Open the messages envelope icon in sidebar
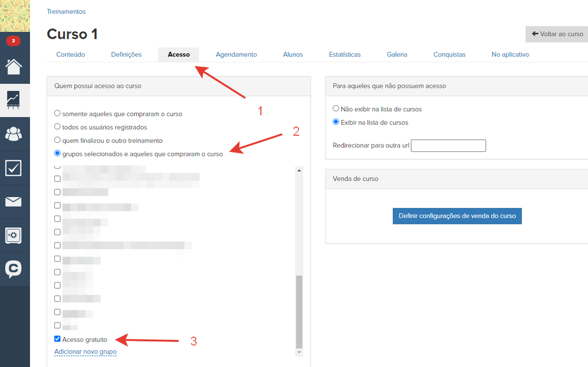This screenshot has width=588, height=367. coord(14,201)
